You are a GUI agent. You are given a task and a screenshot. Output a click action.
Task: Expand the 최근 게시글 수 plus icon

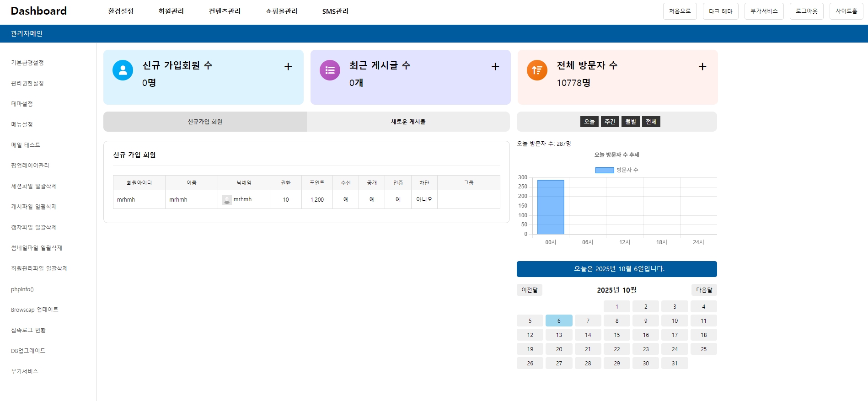click(x=495, y=67)
